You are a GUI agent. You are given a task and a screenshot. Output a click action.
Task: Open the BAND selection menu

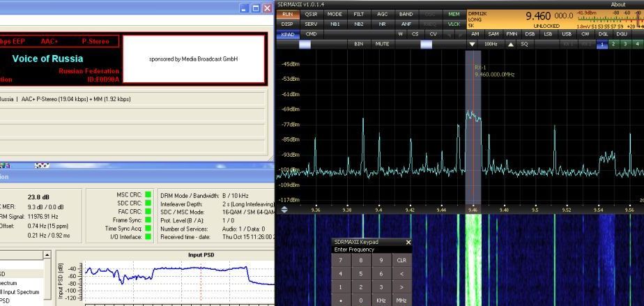(406, 14)
